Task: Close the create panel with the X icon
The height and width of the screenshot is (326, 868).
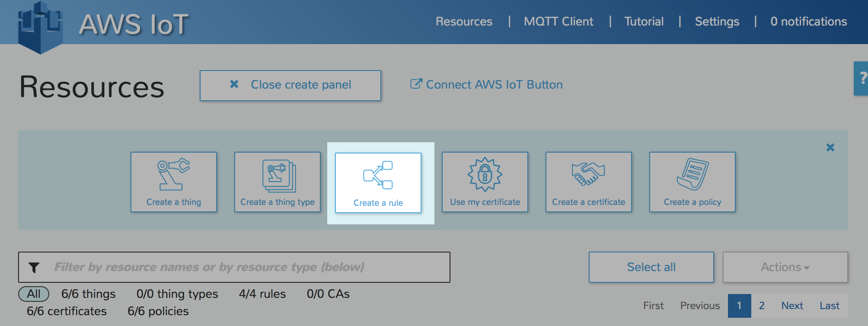Action: [x=830, y=147]
